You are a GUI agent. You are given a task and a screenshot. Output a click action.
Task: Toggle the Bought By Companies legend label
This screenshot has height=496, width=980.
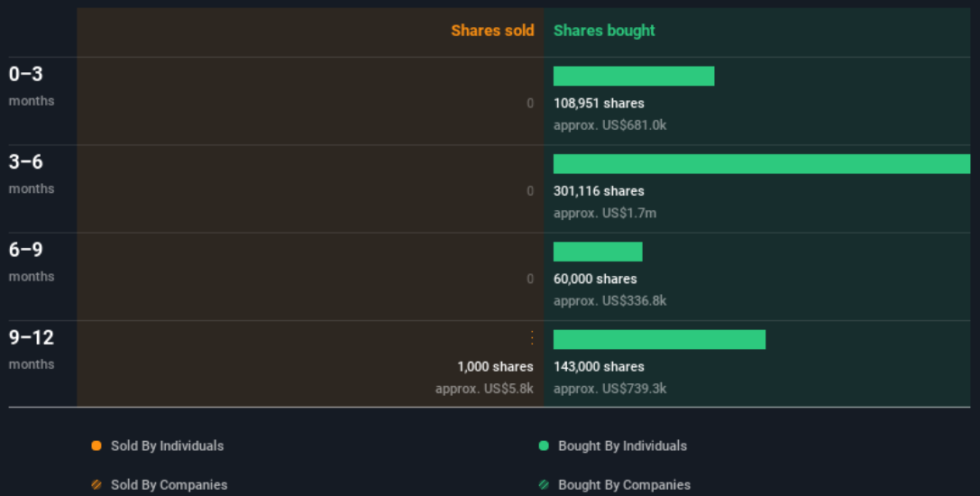[624, 485]
